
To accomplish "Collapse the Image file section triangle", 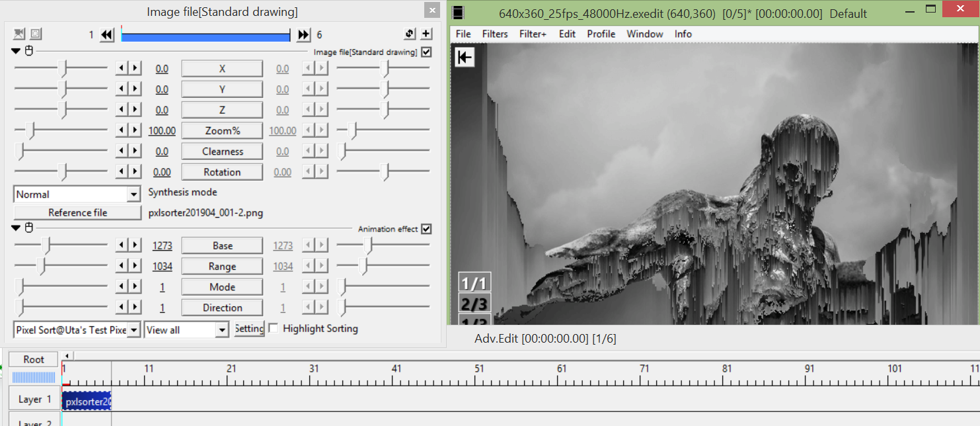I will click(x=17, y=51).
